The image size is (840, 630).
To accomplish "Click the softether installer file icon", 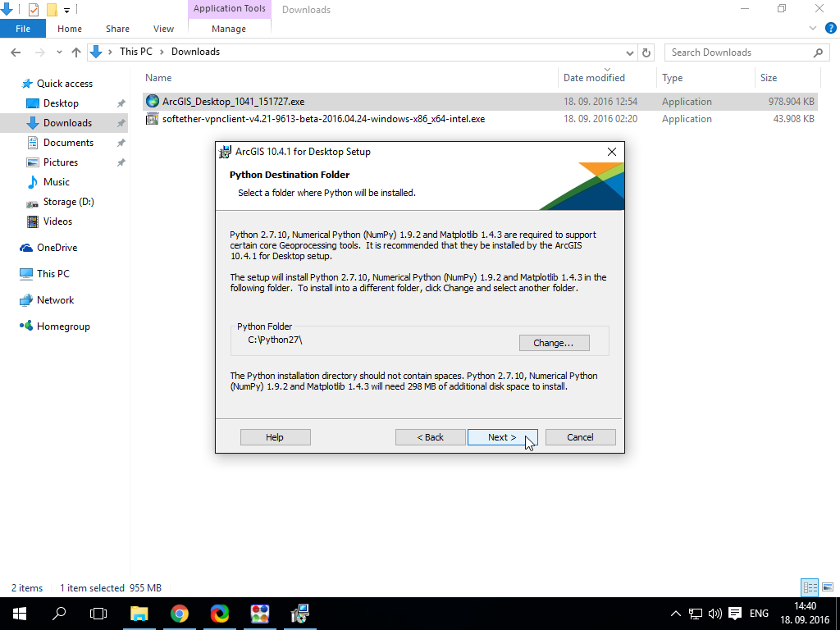I will pyautogui.click(x=152, y=118).
